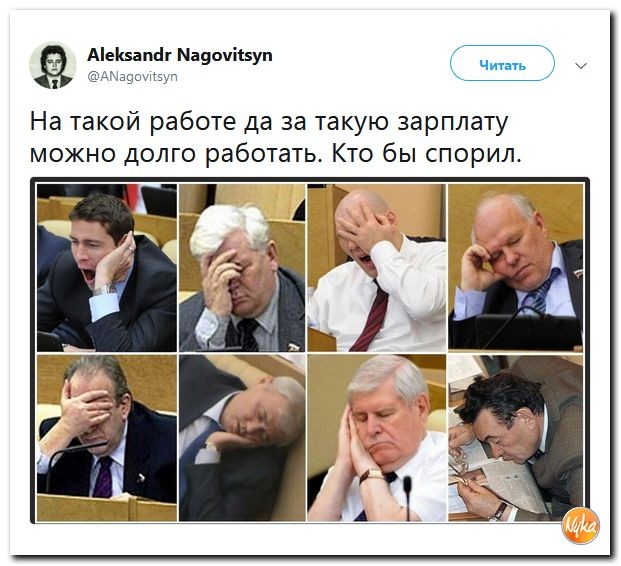Click the Читать follow button
The width and height of the screenshot is (621, 566).
502,63
